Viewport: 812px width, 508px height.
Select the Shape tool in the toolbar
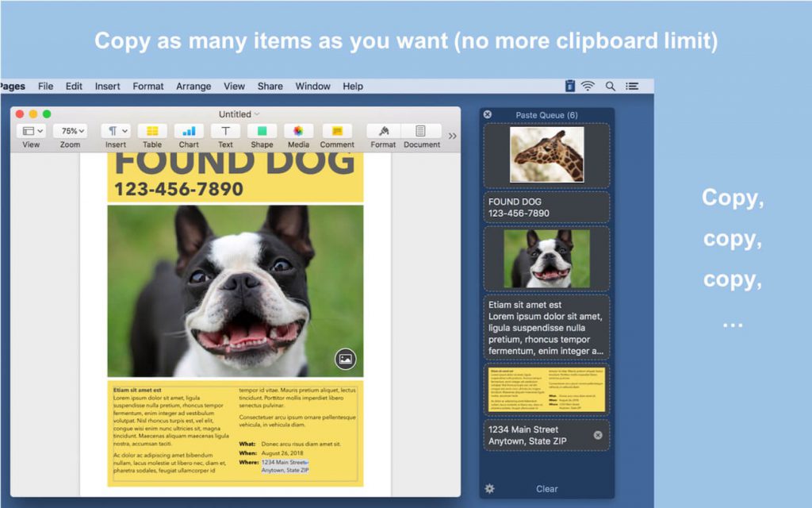[262, 133]
